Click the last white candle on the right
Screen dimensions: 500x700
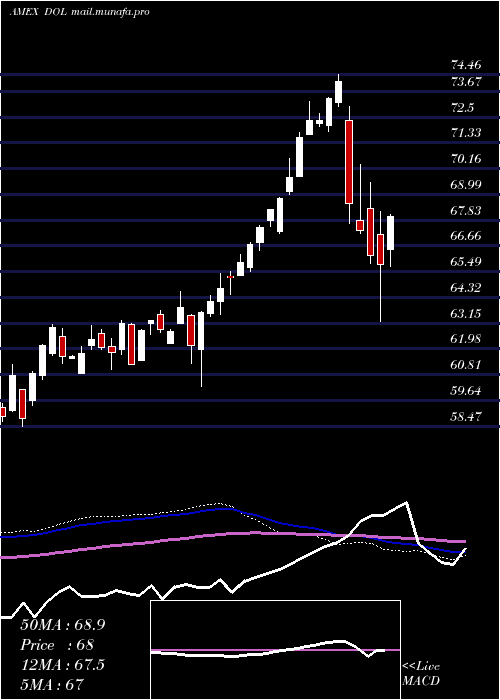coord(391,233)
